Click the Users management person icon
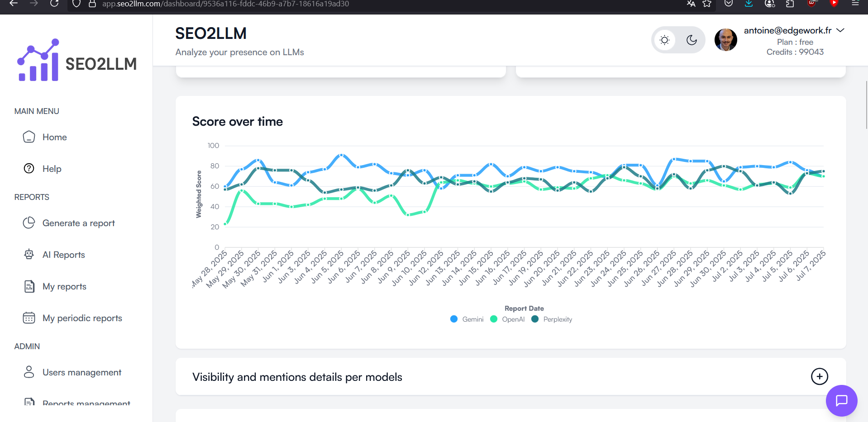The image size is (868, 422). [x=29, y=372]
